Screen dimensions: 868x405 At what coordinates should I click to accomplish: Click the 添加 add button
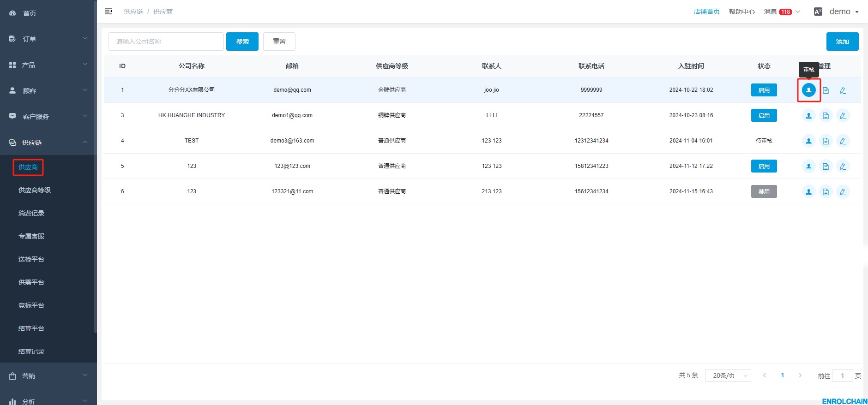(842, 42)
